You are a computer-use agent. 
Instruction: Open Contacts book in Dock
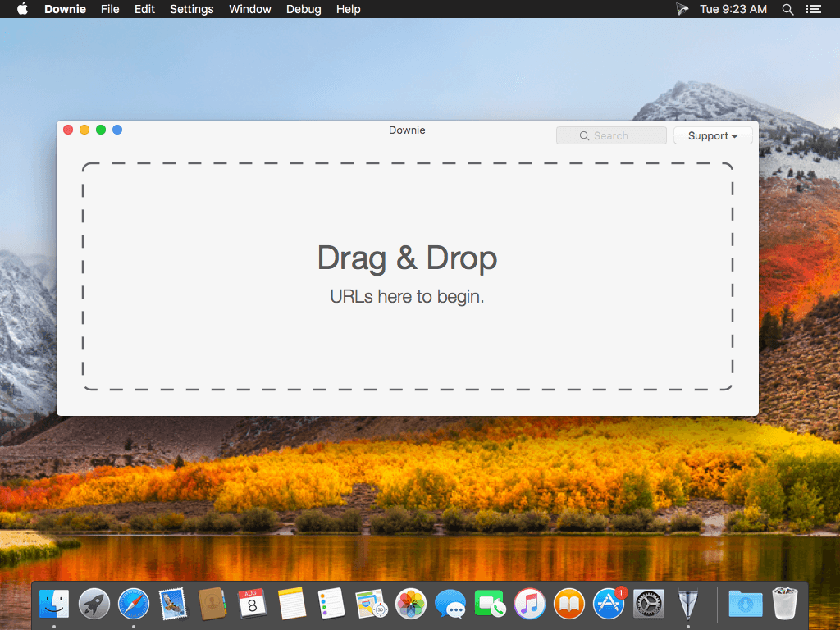pyautogui.click(x=212, y=604)
